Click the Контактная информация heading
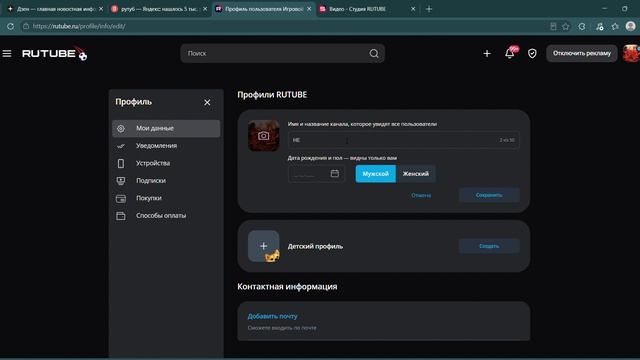This screenshot has width=640, height=360. 287,287
